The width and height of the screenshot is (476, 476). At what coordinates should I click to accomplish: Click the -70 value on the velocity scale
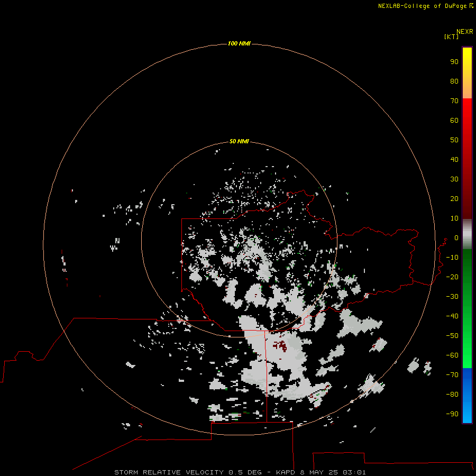pos(452,375)
